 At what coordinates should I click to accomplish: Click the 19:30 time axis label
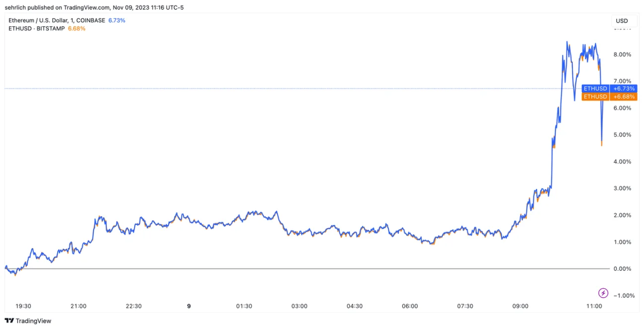pyautogui.click(x=23, y=306)
